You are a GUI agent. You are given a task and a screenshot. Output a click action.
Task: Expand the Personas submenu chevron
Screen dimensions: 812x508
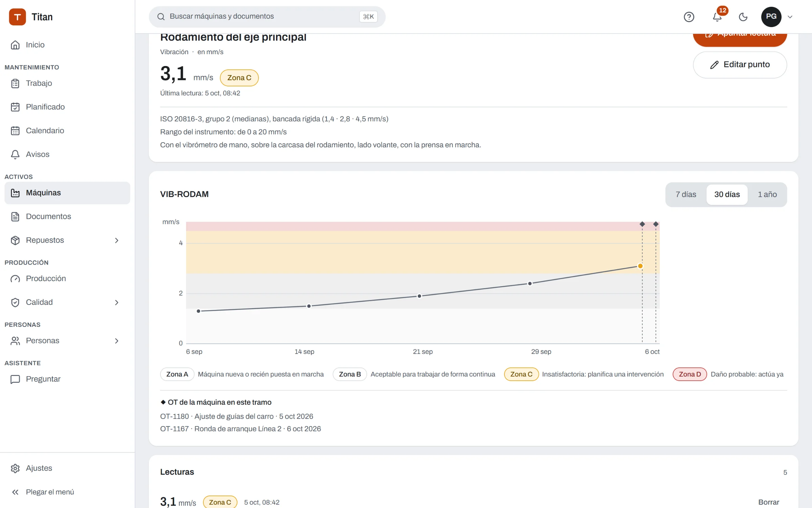coord(117,341)
